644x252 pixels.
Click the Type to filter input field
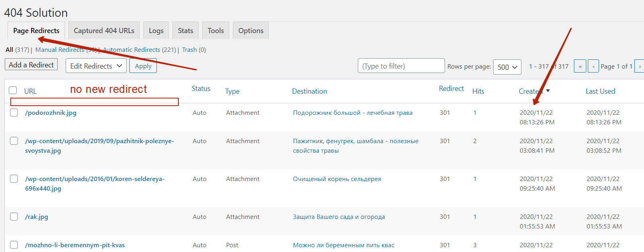(401, 66)
